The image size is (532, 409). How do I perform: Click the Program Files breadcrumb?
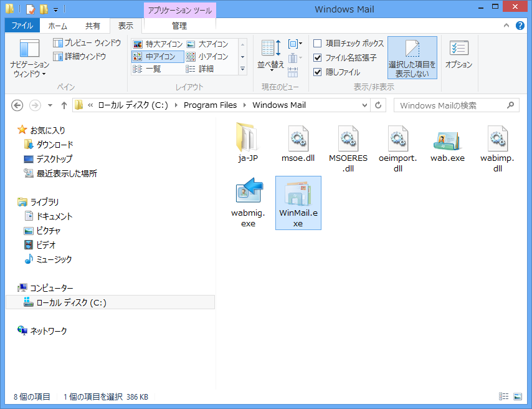(211, 105)
